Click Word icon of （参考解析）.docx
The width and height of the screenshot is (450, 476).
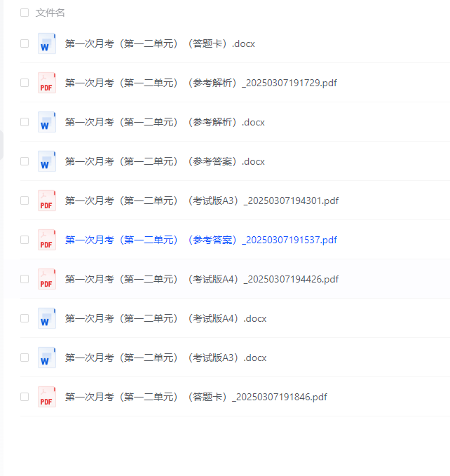pyautogui.click(x=47, y=122)
